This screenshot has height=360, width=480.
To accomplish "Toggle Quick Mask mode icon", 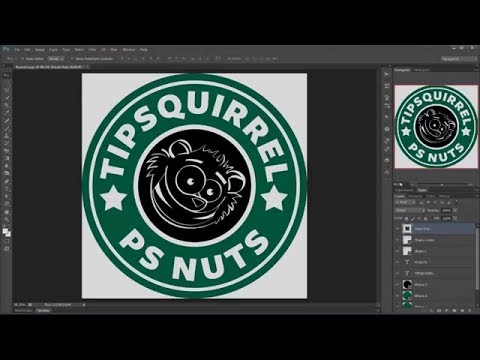I will click(6, 240).
